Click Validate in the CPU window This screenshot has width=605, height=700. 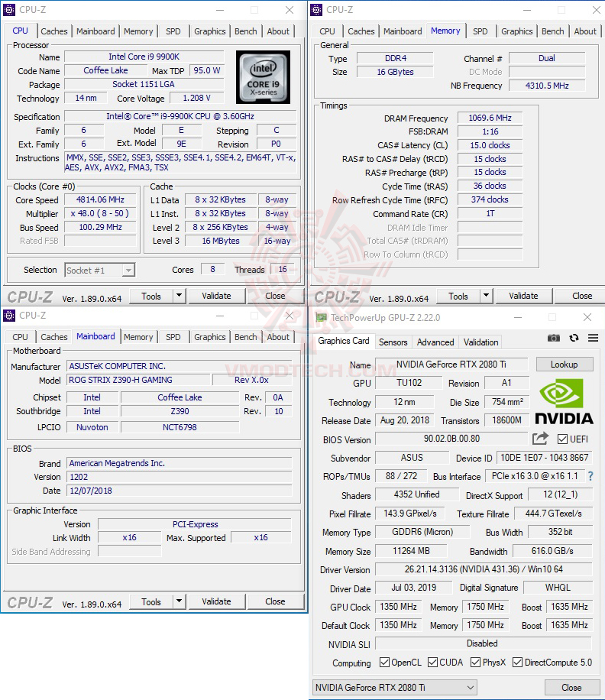(217, 296)
